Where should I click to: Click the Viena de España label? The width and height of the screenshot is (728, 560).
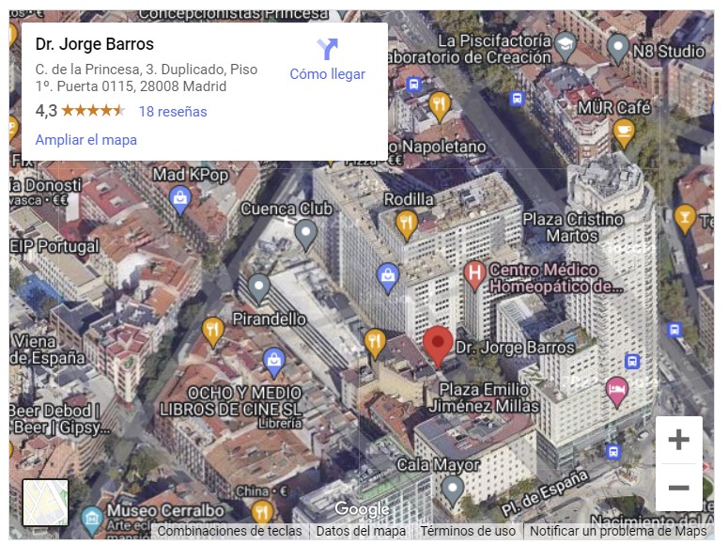point(47,350)
